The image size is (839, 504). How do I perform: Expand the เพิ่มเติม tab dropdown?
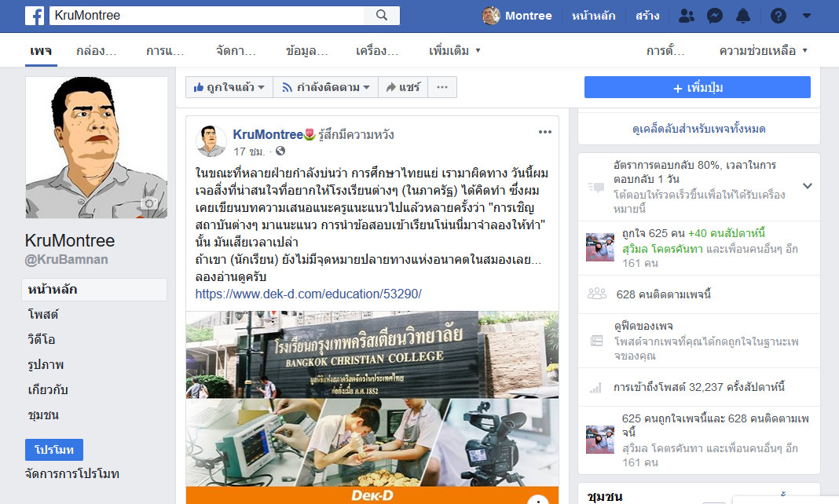[455, 51]
